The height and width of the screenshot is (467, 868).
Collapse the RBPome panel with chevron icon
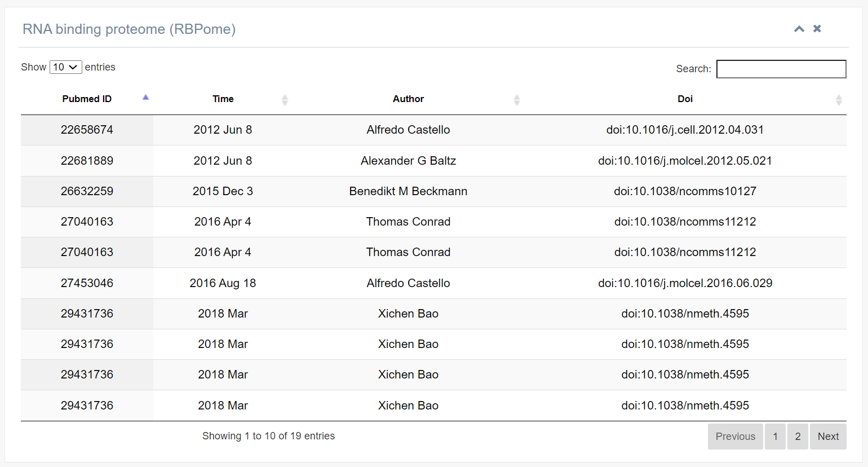799,29
